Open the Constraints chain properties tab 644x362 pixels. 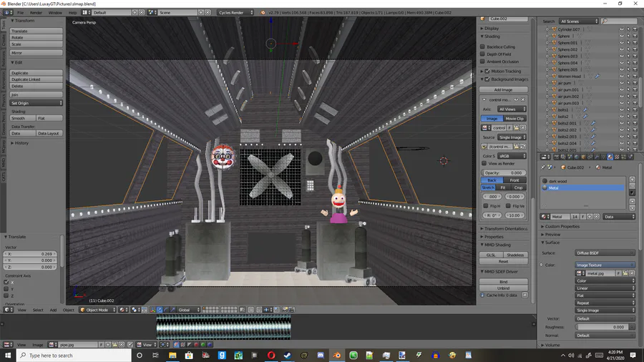(x=590, y=157)
